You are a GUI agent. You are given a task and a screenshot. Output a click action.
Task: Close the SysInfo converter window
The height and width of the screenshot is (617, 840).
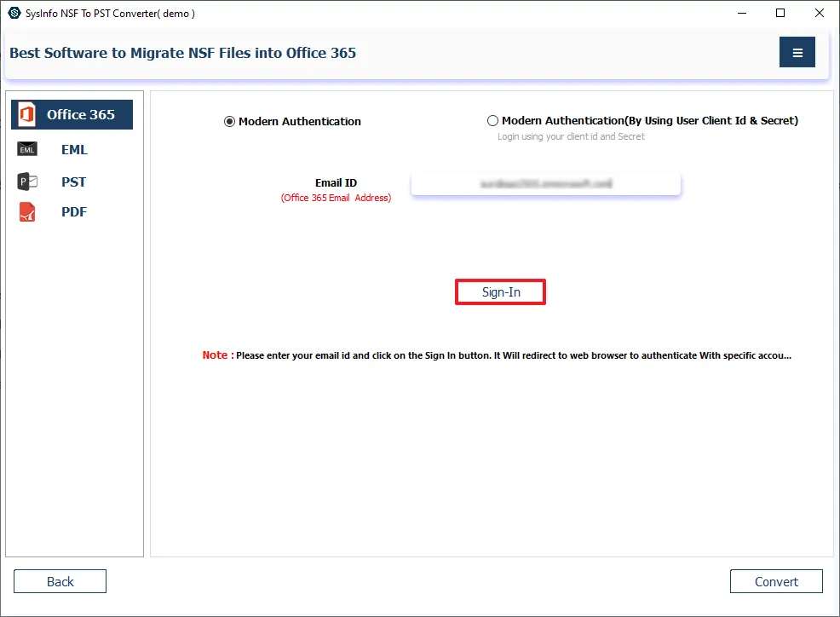tap(819, 13)
